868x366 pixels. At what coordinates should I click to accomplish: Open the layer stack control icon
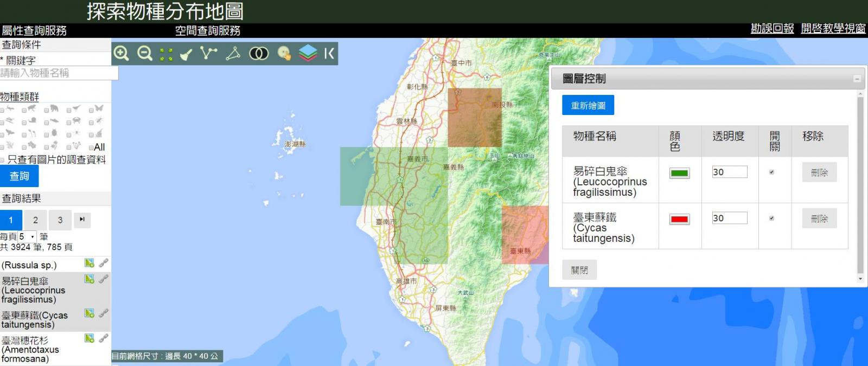[x=308, y=53]
